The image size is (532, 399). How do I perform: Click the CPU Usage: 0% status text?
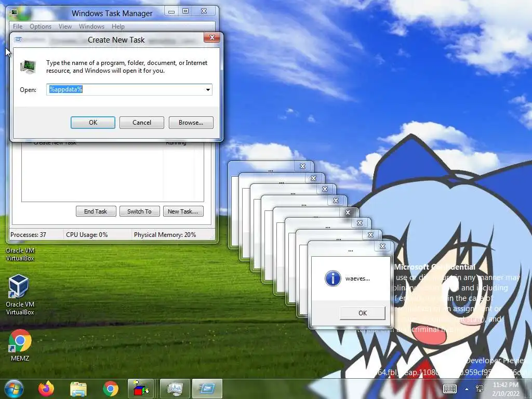[x=87, y=235]
